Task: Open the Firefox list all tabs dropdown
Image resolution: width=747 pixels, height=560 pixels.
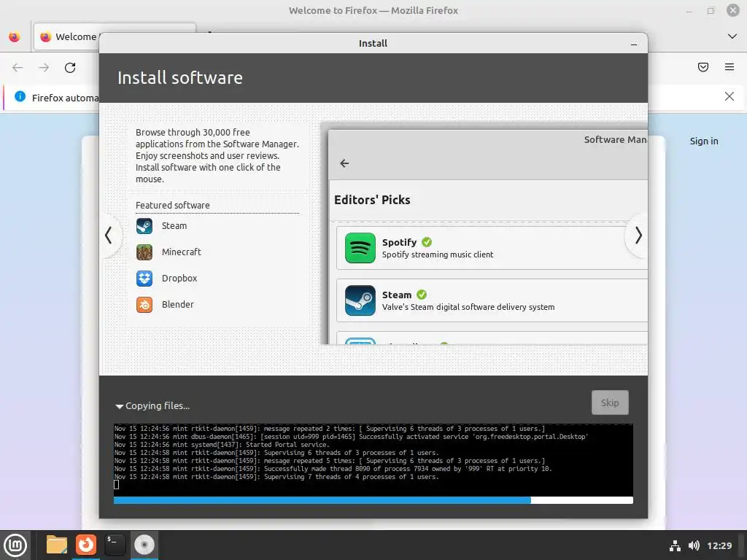Action: (732, 36)
